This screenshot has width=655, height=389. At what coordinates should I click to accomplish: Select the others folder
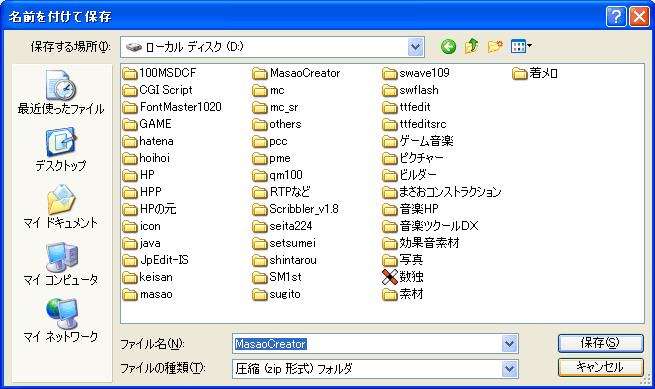pyautogui.click(x=277, y=124)
